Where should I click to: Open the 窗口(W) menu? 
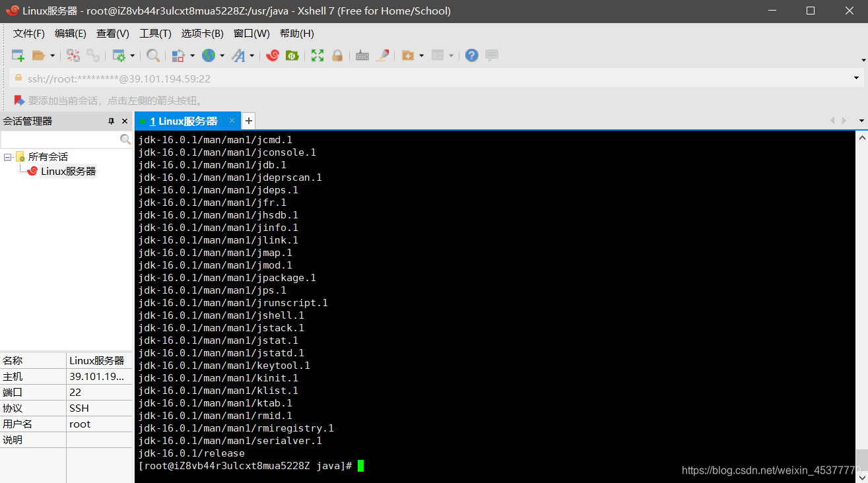[x=251, y=34]
